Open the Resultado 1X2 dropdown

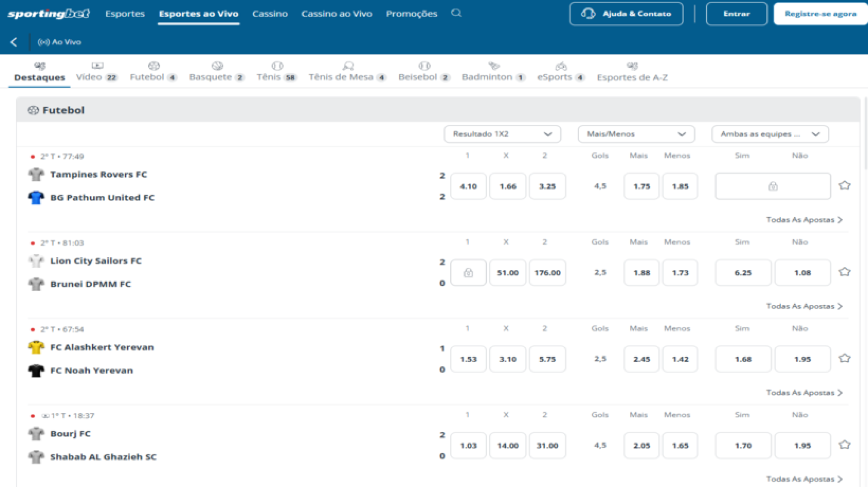pyautogui.click(x=502, y=134)
